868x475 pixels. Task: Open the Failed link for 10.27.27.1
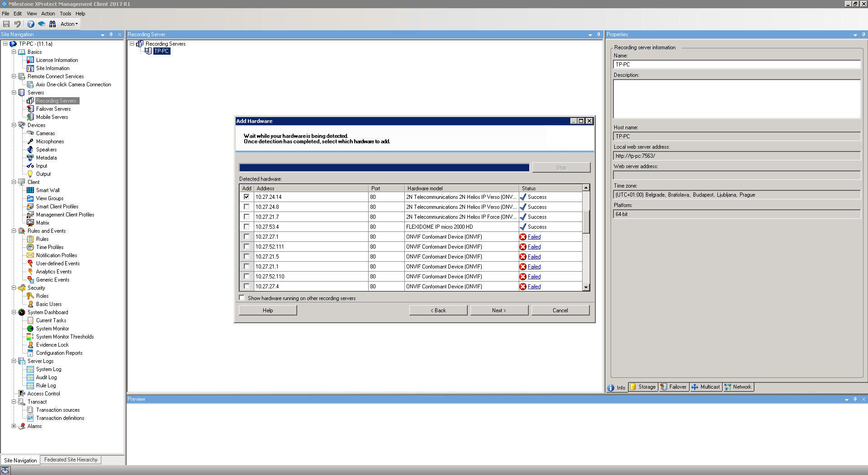point(534,236)
